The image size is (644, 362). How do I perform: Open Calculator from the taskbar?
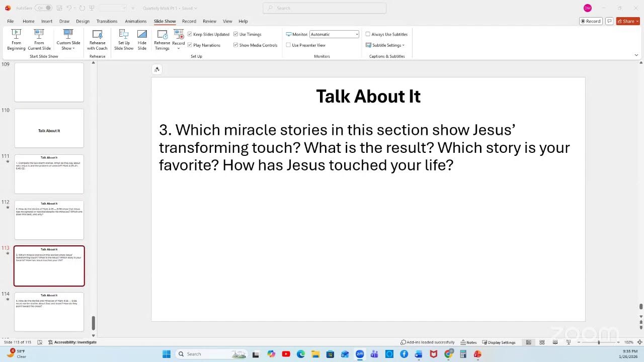point(463,354)
